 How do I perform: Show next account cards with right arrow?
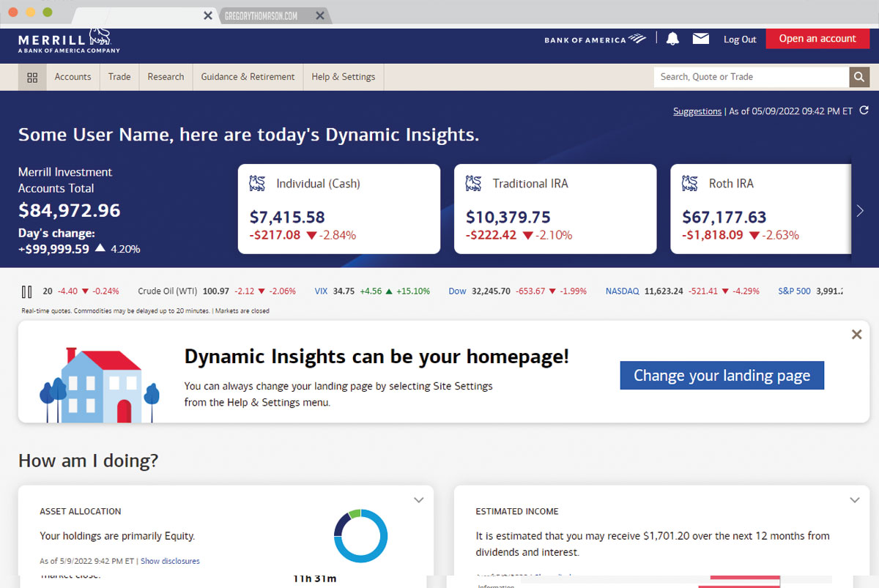click(861, 211)
